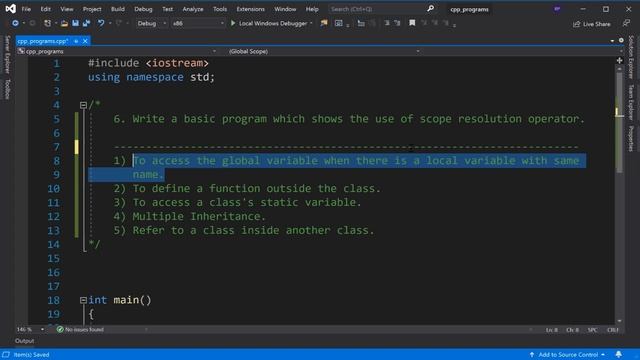Click the account badge icon in title bar
The image size is (640, 360).
click(557, 9)
